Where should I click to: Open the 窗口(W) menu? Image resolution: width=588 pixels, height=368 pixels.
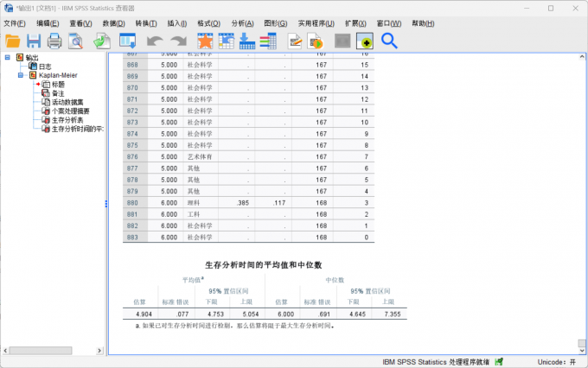click(x=389, y=23)
